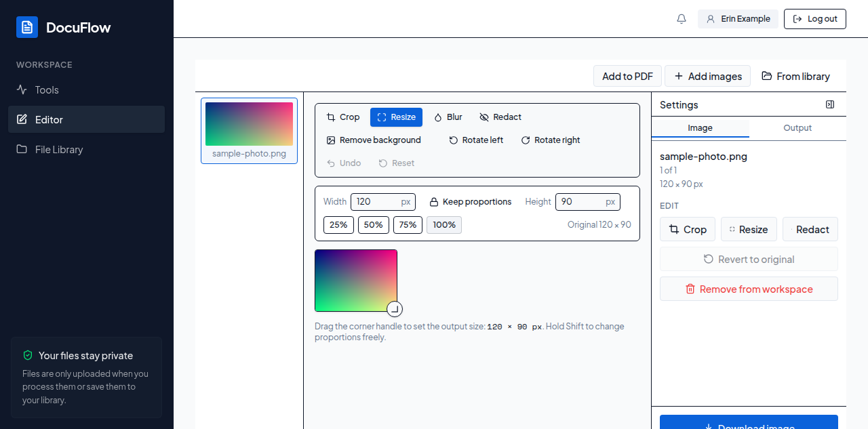Click Rotate left
This screenshot has width=868, height=429.
(x=476, y=140)
